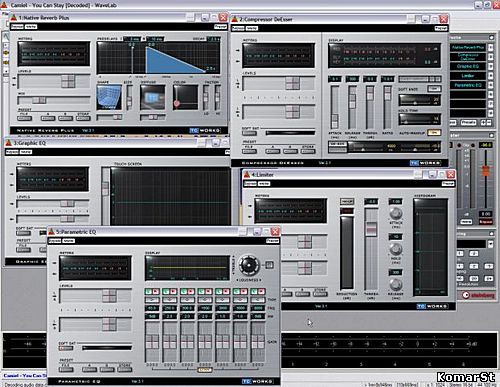Click the red Color dot in Native Reverb Plus
Viewport: 500px width, 387px height.
click(x=177, y=103)
